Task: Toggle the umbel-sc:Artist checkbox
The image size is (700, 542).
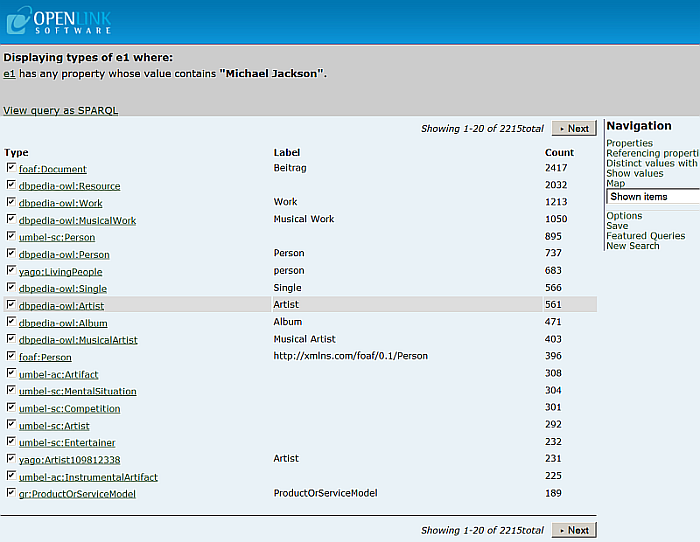Action: [x=11, y=424]
